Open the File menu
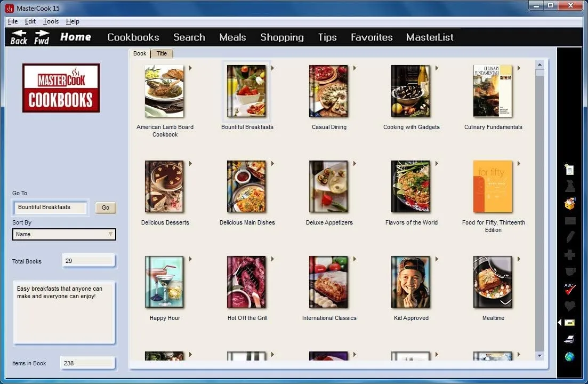The image size is (588, 384). [x=12, y=21]
